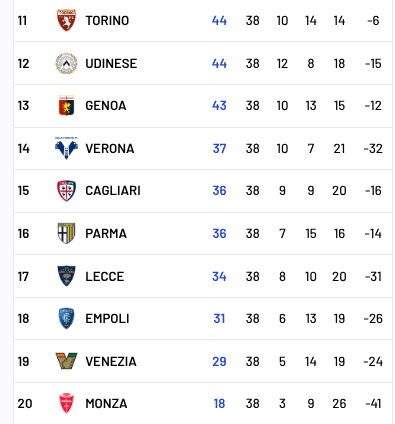395x424 pixels.
Task: Click the Cagliari club crest
Action: point(66,191)
